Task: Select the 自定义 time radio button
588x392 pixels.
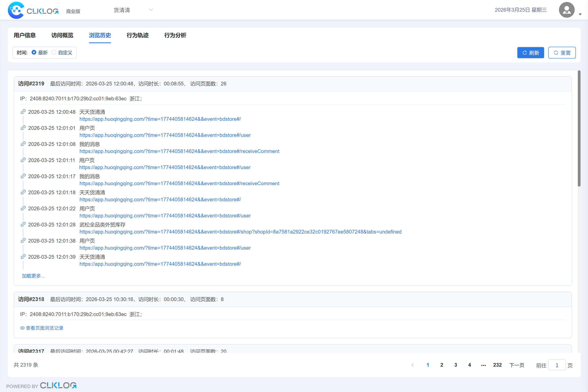Action: pos(54,52)
